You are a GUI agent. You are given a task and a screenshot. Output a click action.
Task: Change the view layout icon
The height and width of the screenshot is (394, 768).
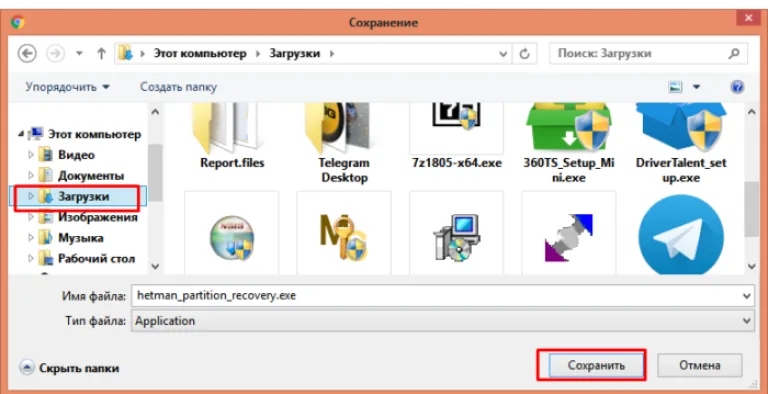675,87
